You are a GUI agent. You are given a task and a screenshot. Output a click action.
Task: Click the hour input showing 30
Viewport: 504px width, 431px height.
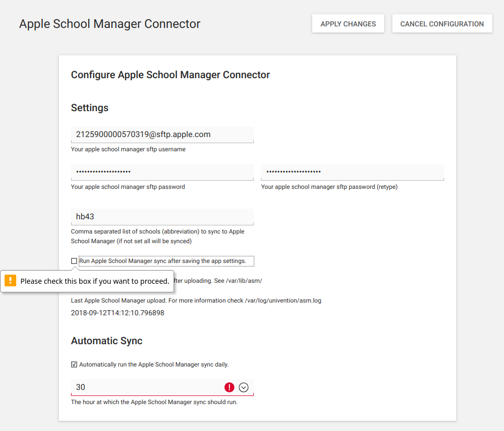(x=147, y=387)
